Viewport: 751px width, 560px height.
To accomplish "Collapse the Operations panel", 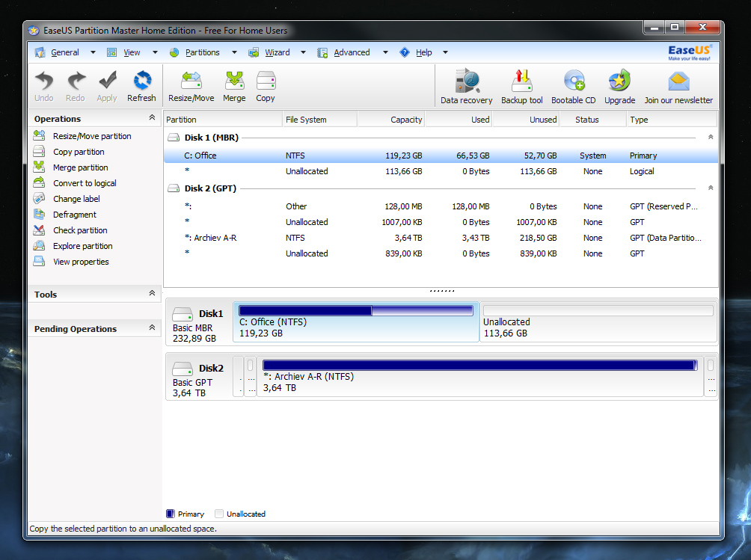I will pos(152,117).
